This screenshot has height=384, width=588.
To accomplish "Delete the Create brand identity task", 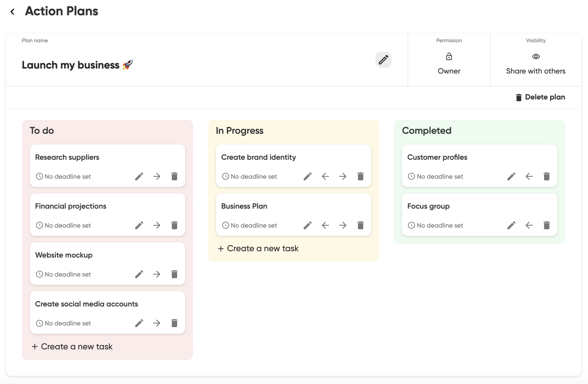I will [360, 176].
